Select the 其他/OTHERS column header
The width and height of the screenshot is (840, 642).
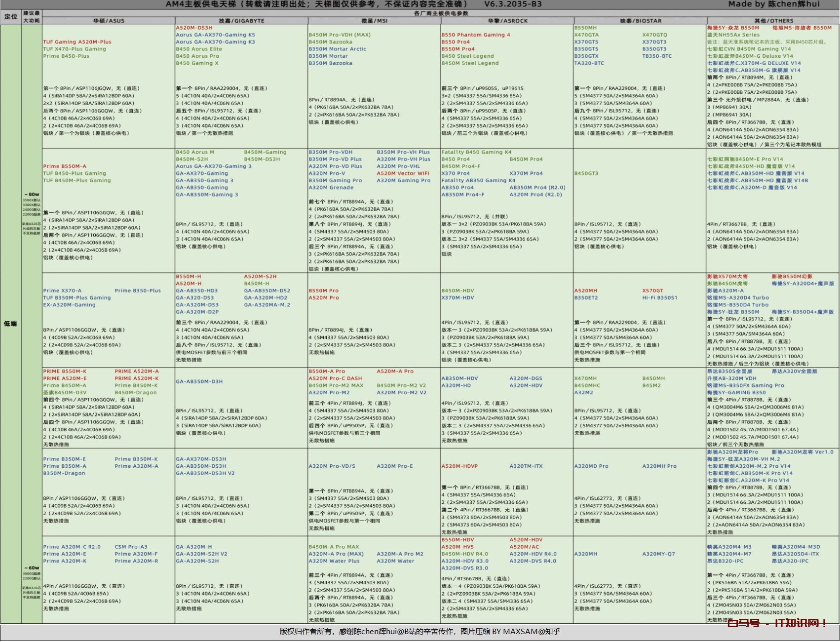point(773,21)
